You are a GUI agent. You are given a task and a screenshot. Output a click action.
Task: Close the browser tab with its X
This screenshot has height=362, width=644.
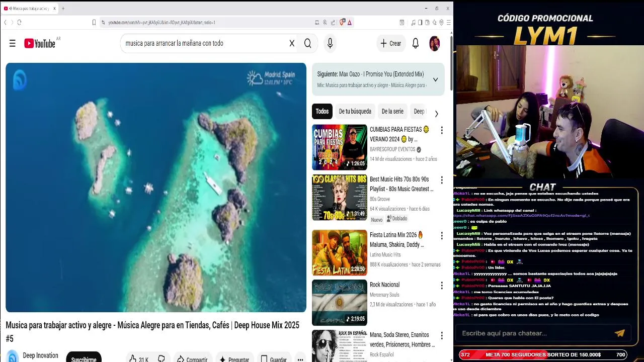(x=55, y=9)
